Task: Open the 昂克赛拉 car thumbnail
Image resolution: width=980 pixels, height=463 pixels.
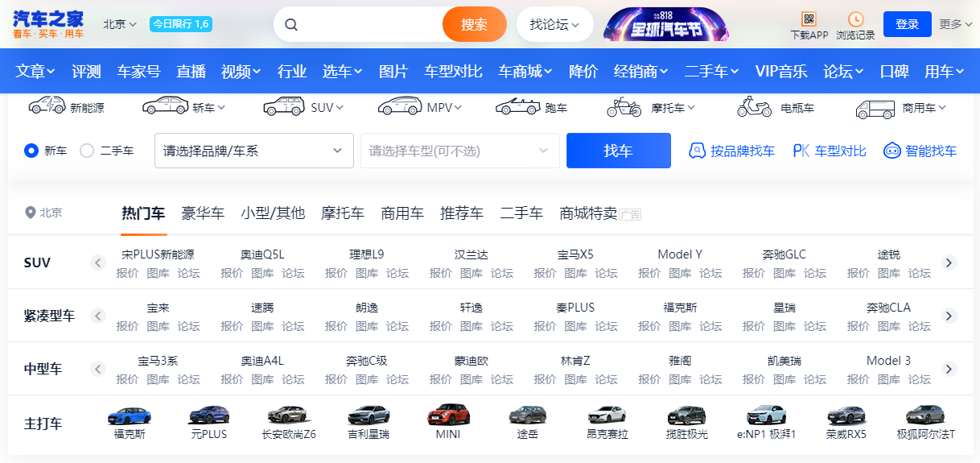Action: point(607,415)
